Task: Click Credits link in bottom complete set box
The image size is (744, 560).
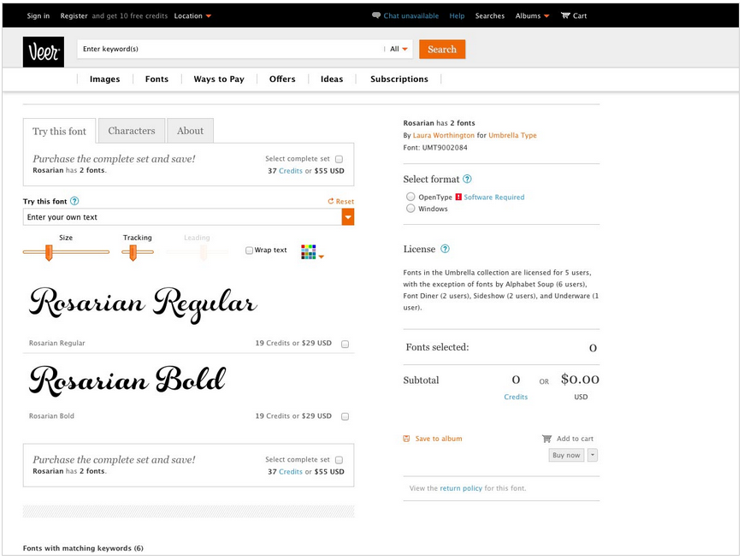Action: 291,471
